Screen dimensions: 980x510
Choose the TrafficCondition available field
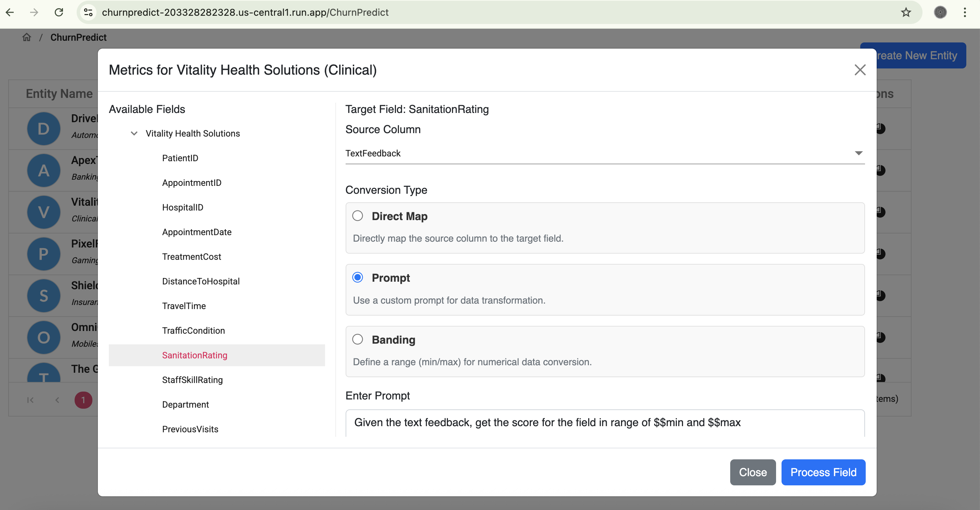tap(193, 330)
